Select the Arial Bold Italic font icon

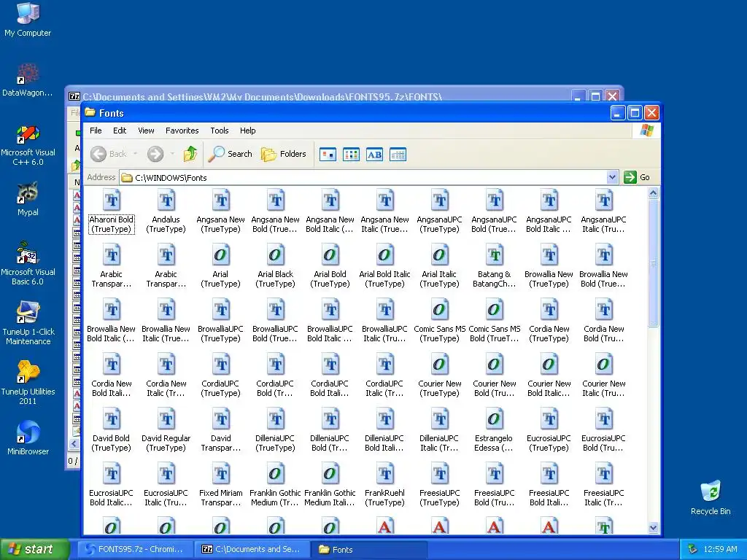coord(385,255)
